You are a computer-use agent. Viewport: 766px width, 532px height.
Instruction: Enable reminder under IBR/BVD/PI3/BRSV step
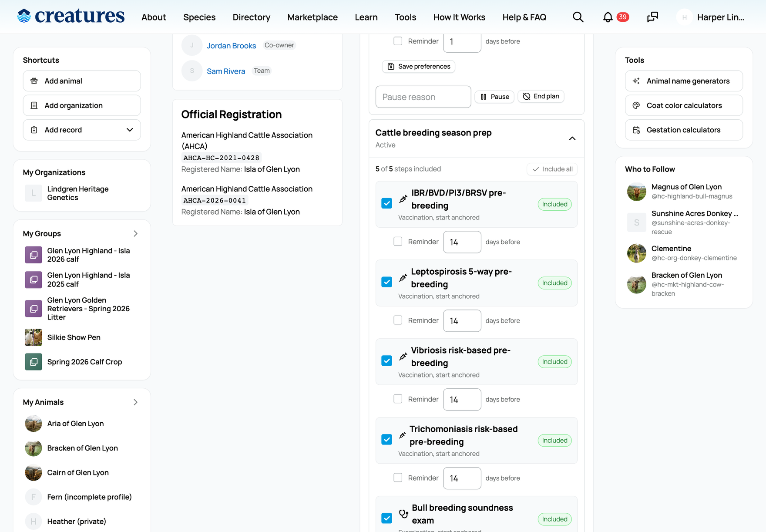[398, 242]
